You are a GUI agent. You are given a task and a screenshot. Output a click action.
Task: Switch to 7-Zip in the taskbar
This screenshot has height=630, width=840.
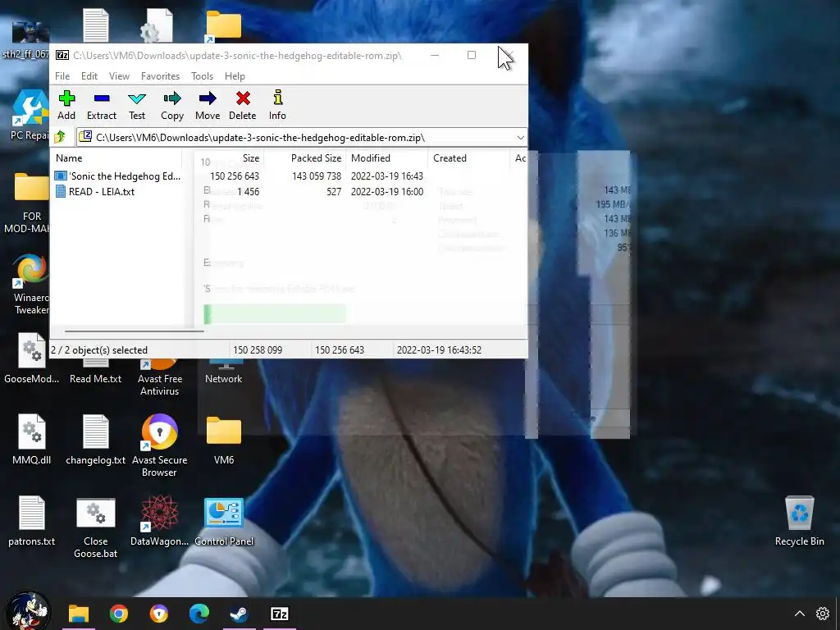point(279,614)
